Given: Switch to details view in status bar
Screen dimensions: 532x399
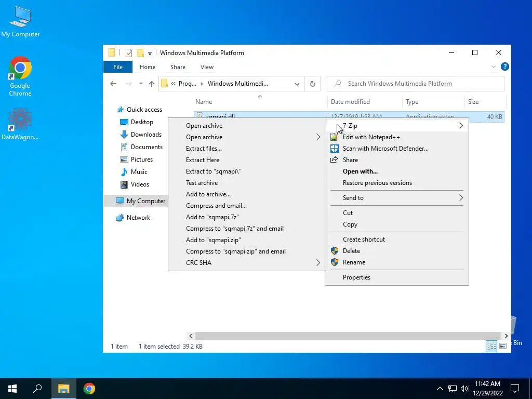Looking at the screenshot, I should (491, 346).
